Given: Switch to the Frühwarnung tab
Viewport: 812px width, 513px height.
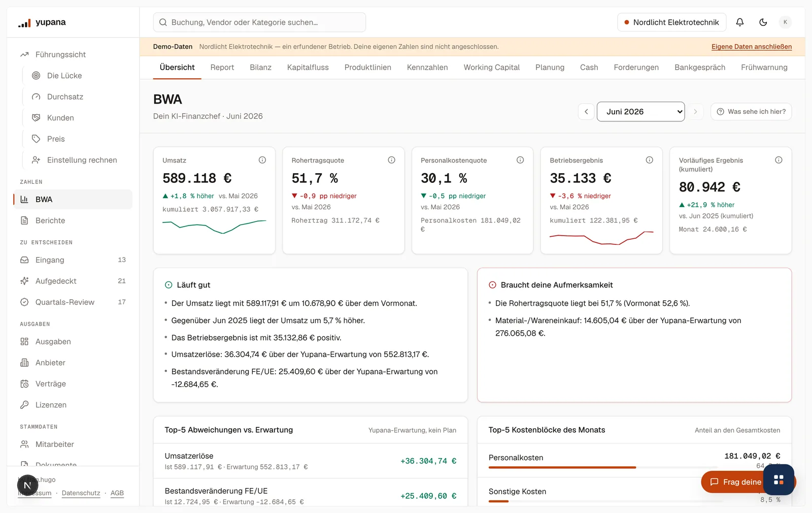Looking at the screenshot, I should click(x=764, y=68).
